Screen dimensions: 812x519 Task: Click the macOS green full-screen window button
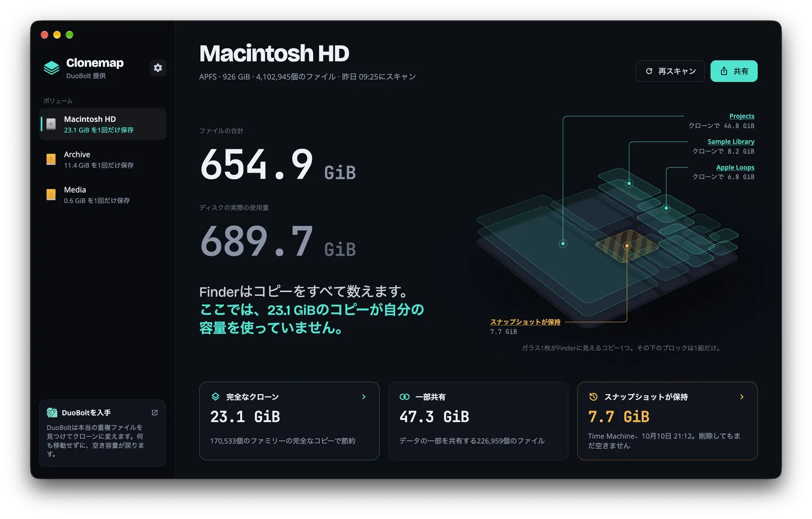(69, 35)
